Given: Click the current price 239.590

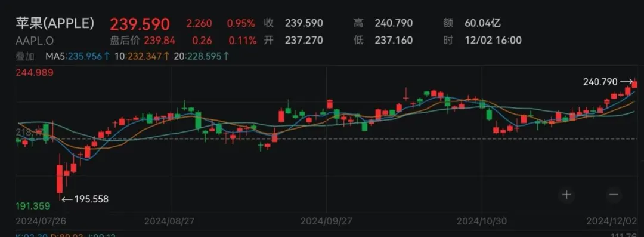Looking at the screenshot, I should tap(140, 24).
